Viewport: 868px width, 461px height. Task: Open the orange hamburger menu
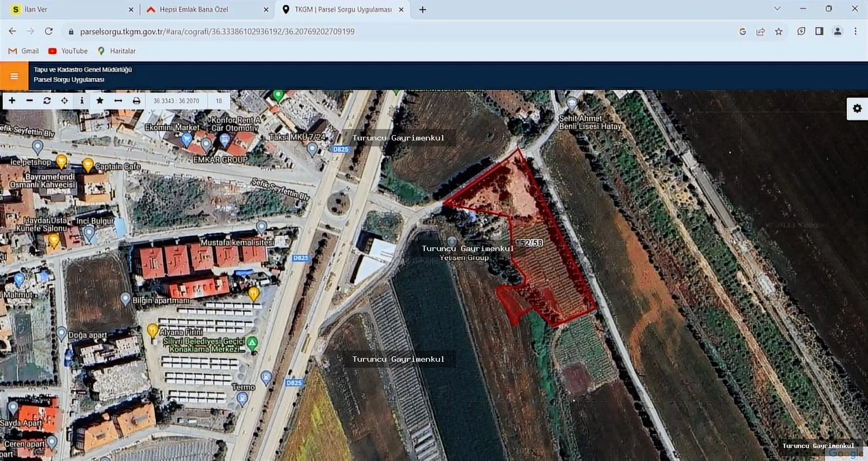click(14, 76)
